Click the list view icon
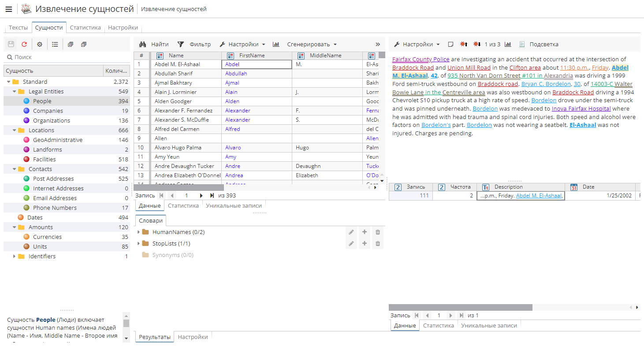 55,45
